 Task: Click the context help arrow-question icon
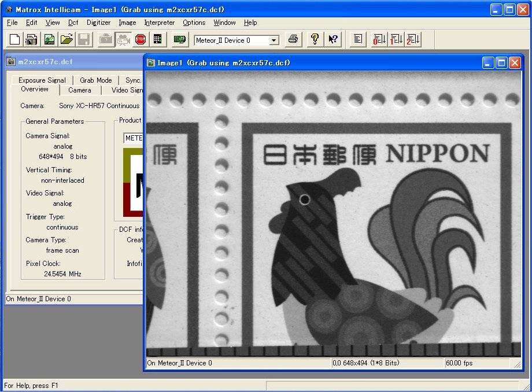tap(333, 39)
